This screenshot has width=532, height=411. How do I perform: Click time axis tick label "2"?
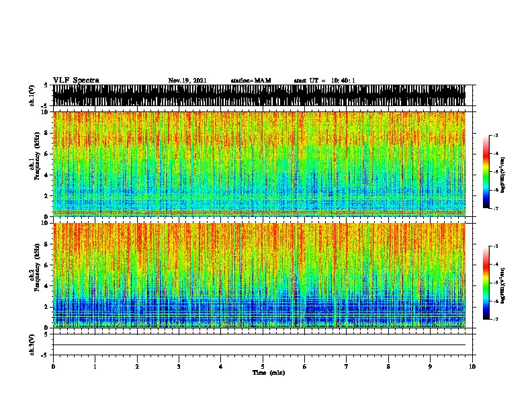pyautogui.click(x=137, y=367)
